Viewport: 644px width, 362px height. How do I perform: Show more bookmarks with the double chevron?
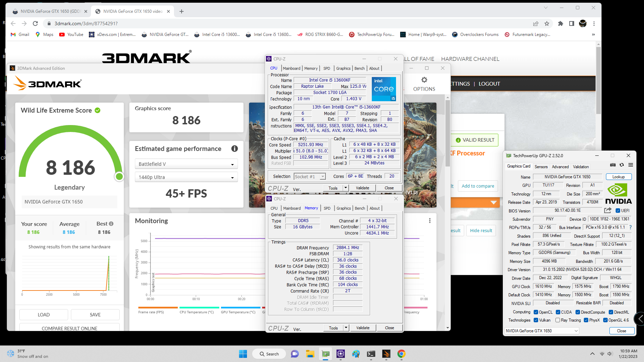point(594,35)
